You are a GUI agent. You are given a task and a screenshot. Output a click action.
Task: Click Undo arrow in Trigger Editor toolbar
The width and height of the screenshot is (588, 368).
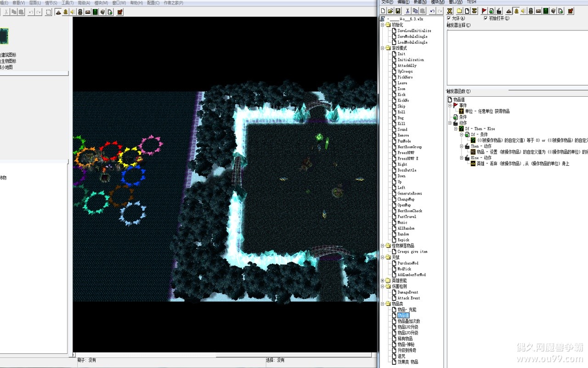point(432,11)
